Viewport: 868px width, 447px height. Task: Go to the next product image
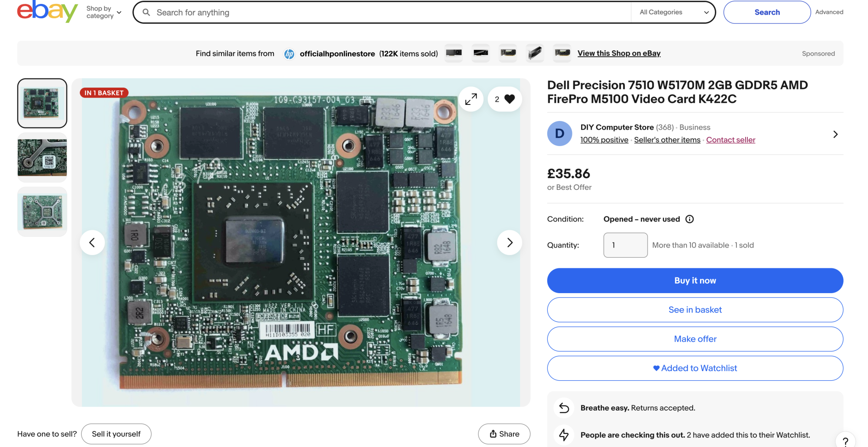510,242
